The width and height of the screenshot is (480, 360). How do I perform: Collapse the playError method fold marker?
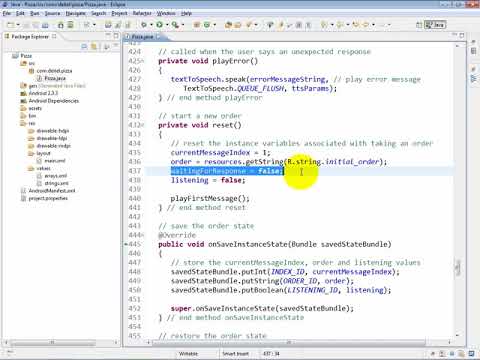[x=143, y=61]
